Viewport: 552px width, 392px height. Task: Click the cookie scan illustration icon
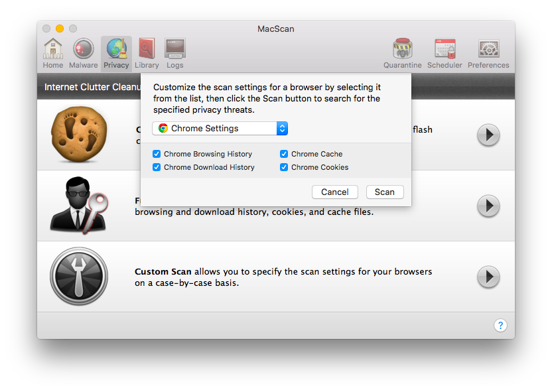click(79, 135)
